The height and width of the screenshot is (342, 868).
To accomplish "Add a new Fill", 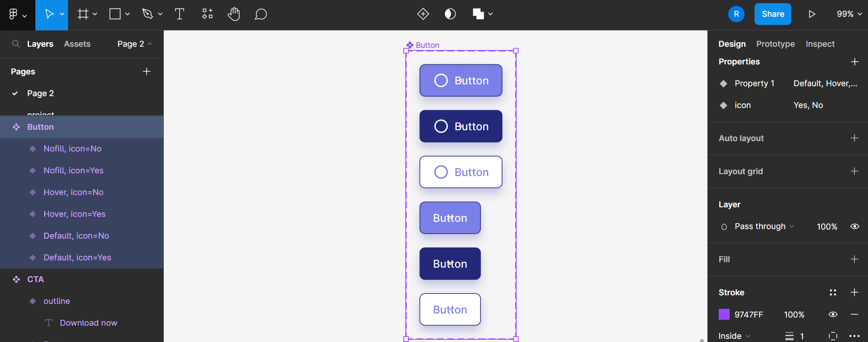I will pyautogui.click(x=854, y=259).
